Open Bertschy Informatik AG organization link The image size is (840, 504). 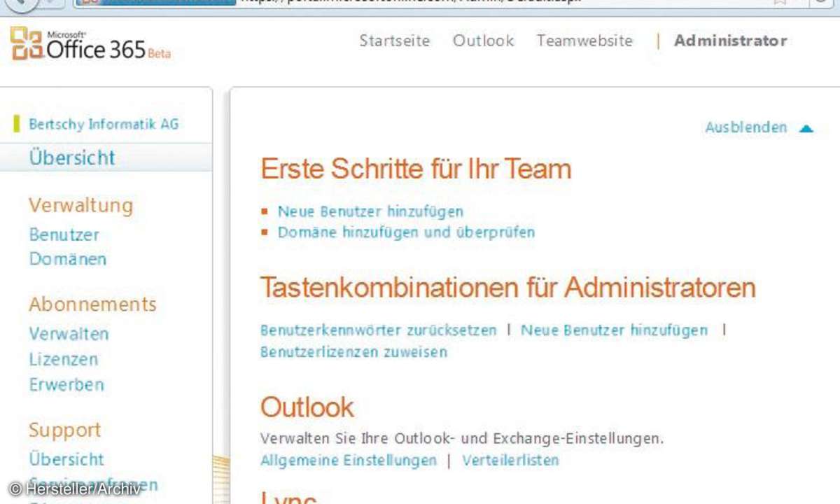click(x=104, y=125)
